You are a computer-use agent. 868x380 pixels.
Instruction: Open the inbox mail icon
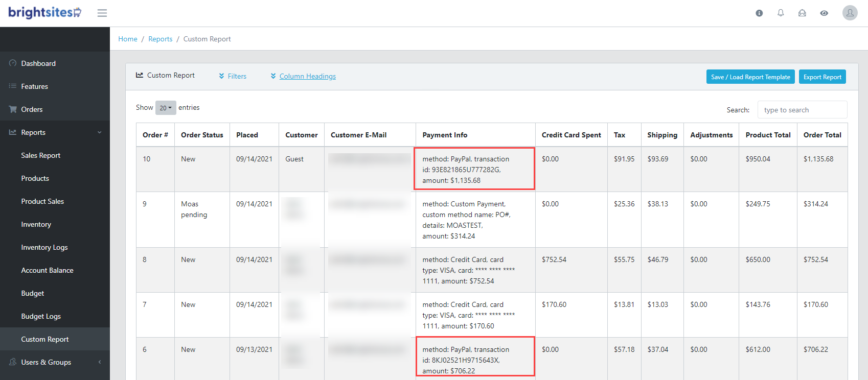pyautogui.click(x=802, y=13)
